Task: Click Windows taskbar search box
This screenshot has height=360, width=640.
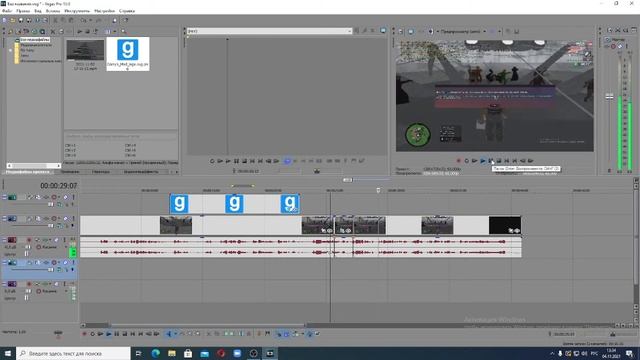Action: pos(73,353)
